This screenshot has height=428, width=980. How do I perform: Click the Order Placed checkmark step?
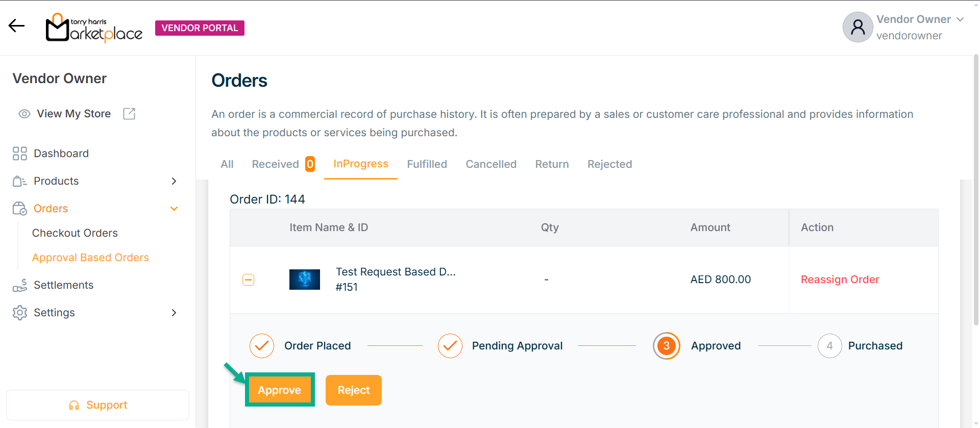(262, 346)
